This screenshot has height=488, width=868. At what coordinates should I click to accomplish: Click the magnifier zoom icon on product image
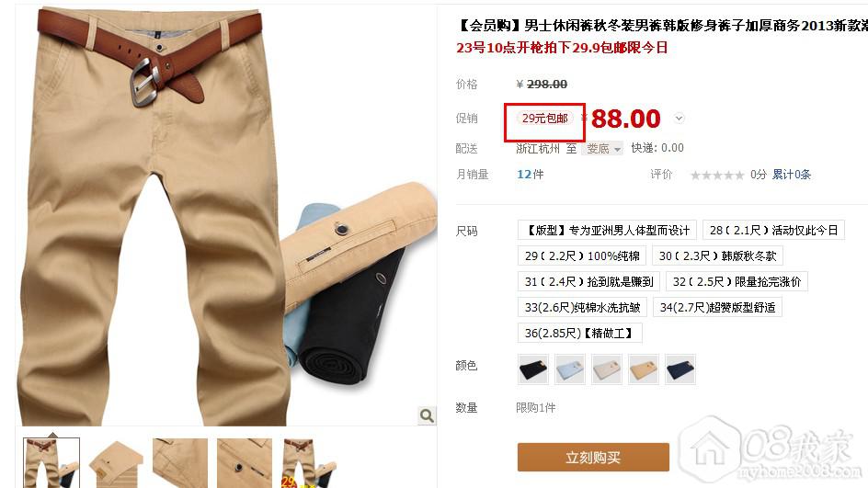click(427, 415)
